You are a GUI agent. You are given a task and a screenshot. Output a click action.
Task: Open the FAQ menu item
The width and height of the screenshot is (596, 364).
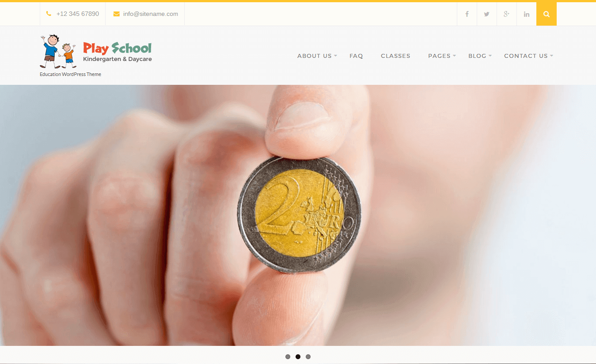click(356, 56)
